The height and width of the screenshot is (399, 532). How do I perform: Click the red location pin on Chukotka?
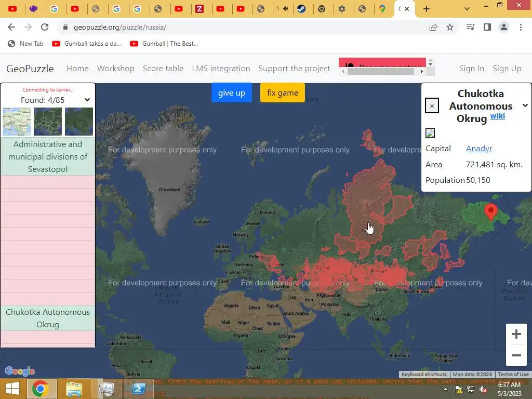[491, 212]
